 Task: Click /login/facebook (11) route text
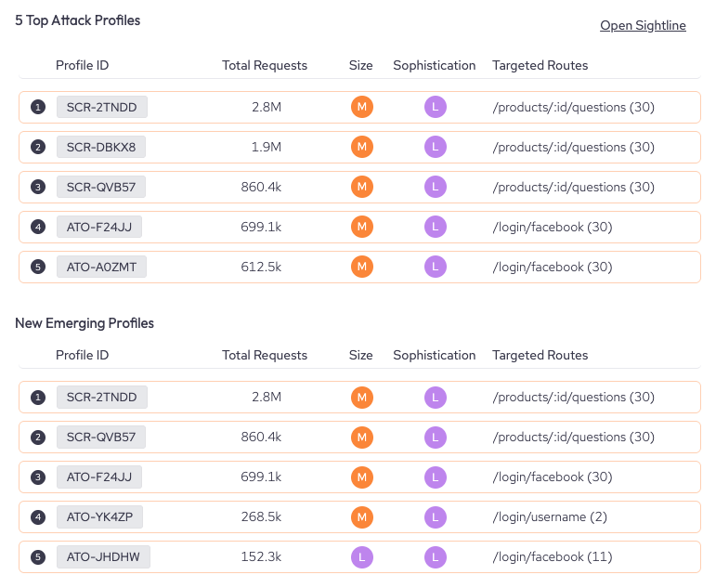pyautogui.click(x=553, y=556)
